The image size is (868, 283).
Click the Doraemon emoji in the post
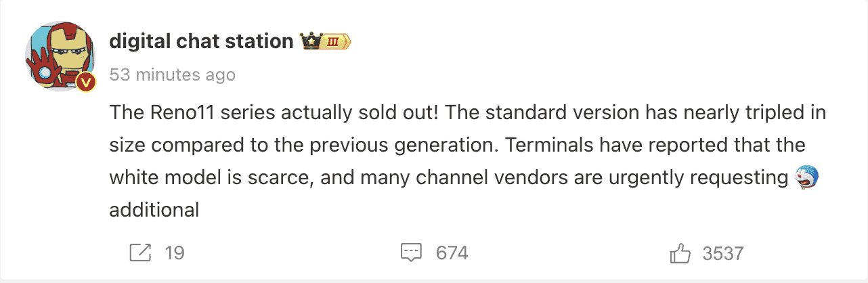808,177
